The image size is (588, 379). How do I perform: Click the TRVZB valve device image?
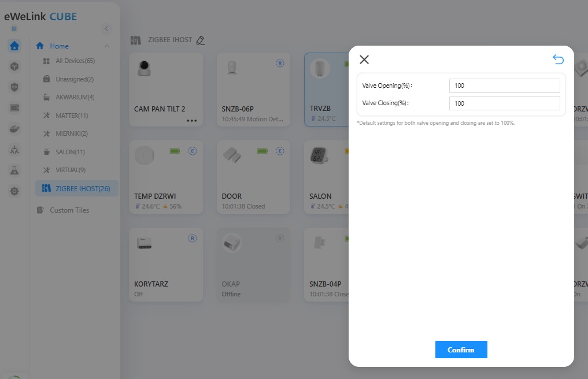[320, 68]
